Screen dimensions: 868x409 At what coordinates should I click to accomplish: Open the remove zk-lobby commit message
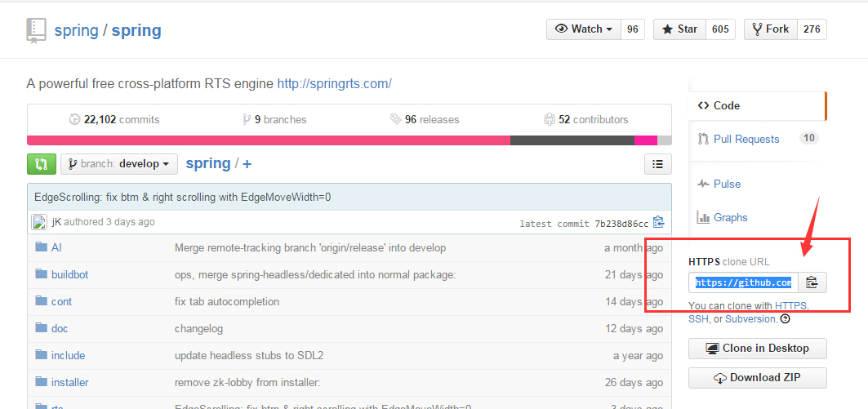(x=247, y=382)
